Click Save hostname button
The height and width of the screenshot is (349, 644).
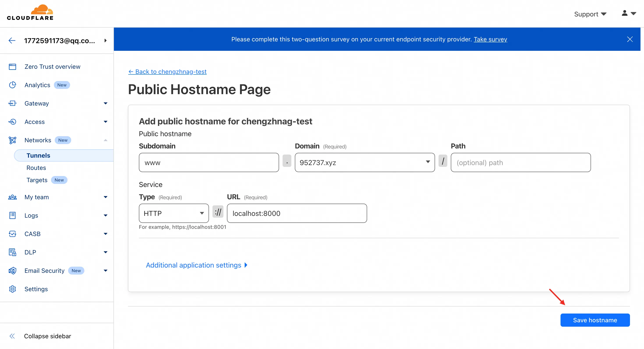[595, 320]
